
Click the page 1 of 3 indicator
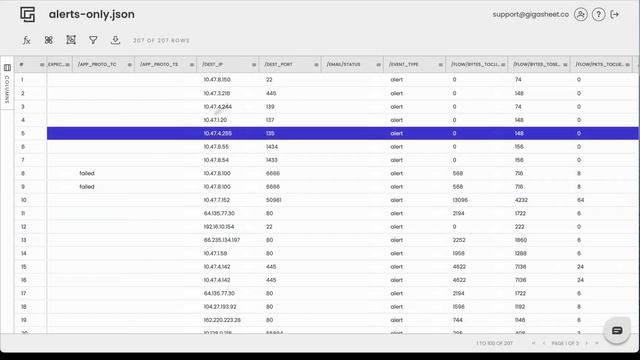click(x=565, y=343)
